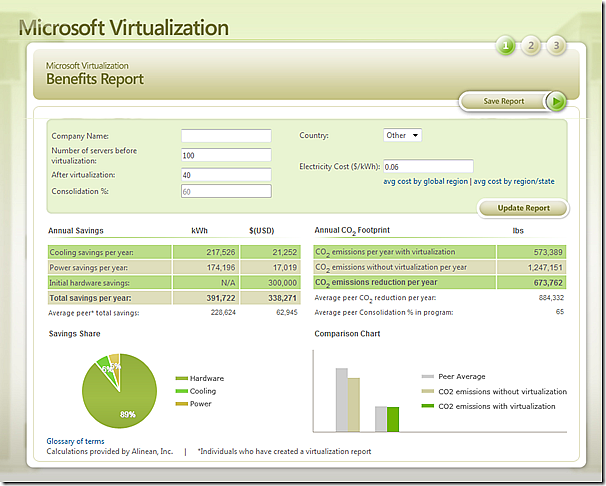Click the Peer Average legend swatch
606x486 pixels.
point(428,377)
